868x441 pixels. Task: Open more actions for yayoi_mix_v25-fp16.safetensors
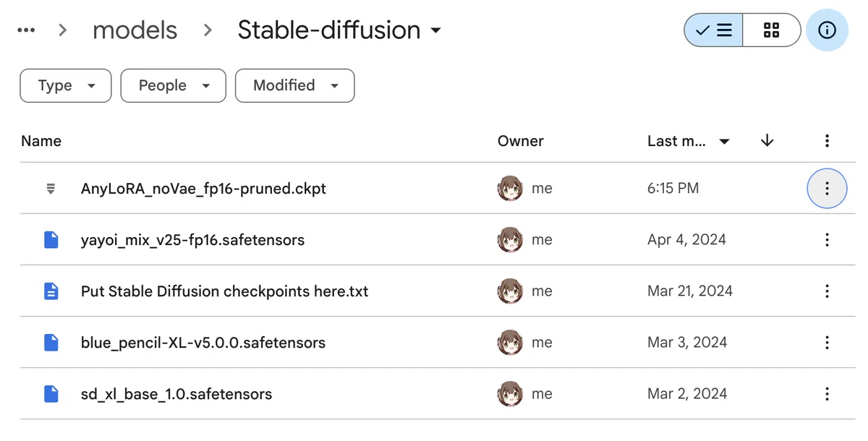[827, 240]
